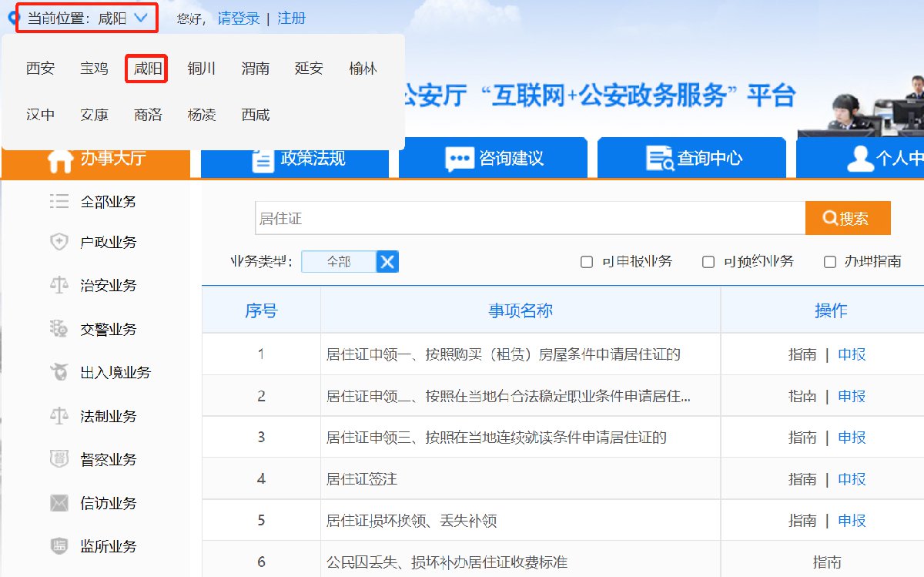Toggle the 办理指南 checkbox

pos(830,262)
